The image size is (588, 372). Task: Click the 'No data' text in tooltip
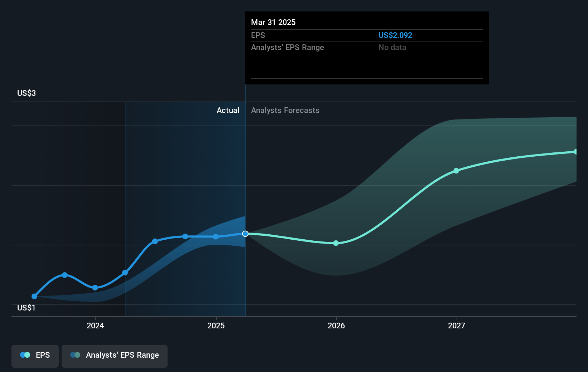click(x=392, y=47)
